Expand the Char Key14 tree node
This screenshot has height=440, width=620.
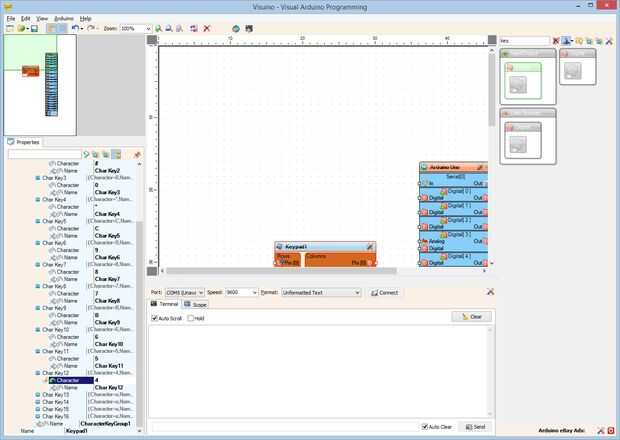[x=38, y=402]
